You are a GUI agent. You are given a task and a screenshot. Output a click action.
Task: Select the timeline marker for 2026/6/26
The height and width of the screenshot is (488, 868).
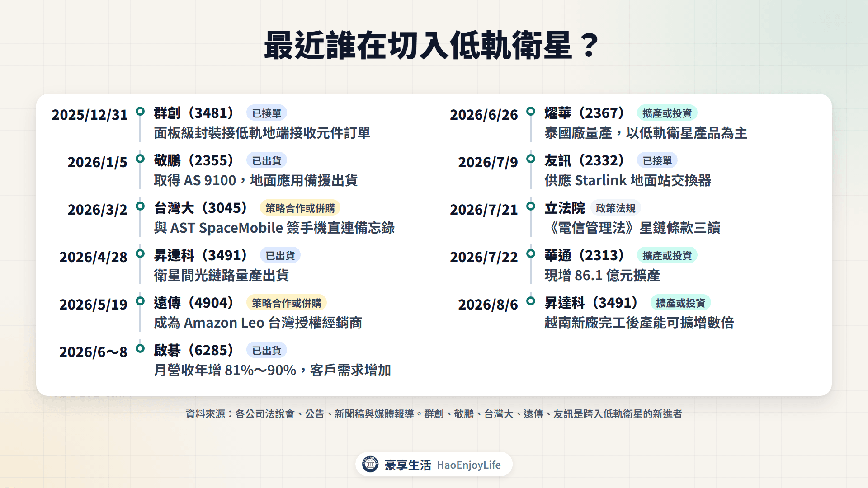tap(531, 111)
